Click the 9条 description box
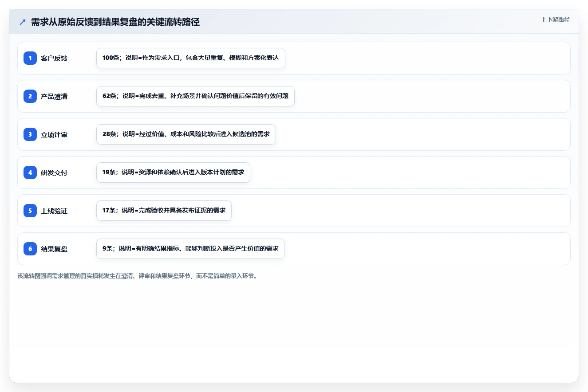 [190, 249]
